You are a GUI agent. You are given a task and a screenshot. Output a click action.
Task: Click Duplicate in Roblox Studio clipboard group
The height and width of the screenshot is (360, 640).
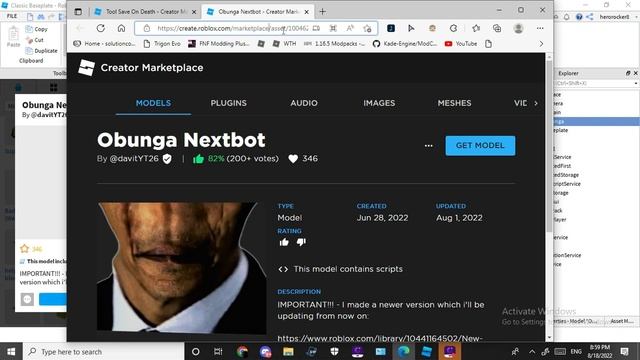[42, 51]
